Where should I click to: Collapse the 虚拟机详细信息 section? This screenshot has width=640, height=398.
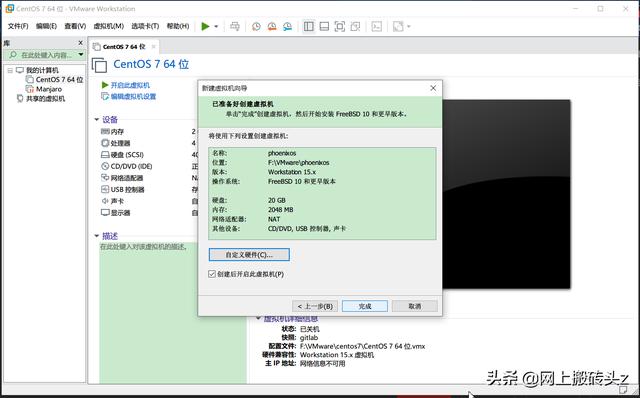click(258, 318)
